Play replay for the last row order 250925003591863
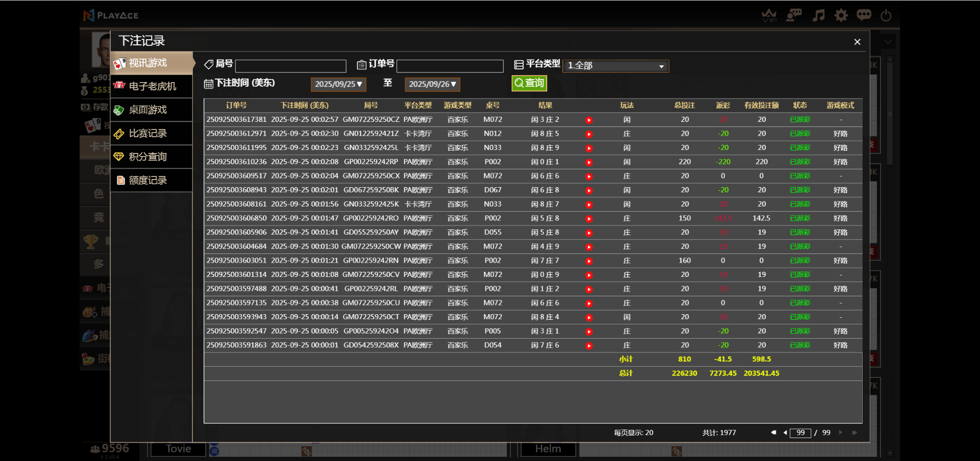This screenshot has width=980, height=461. click(x=589, y=346)
